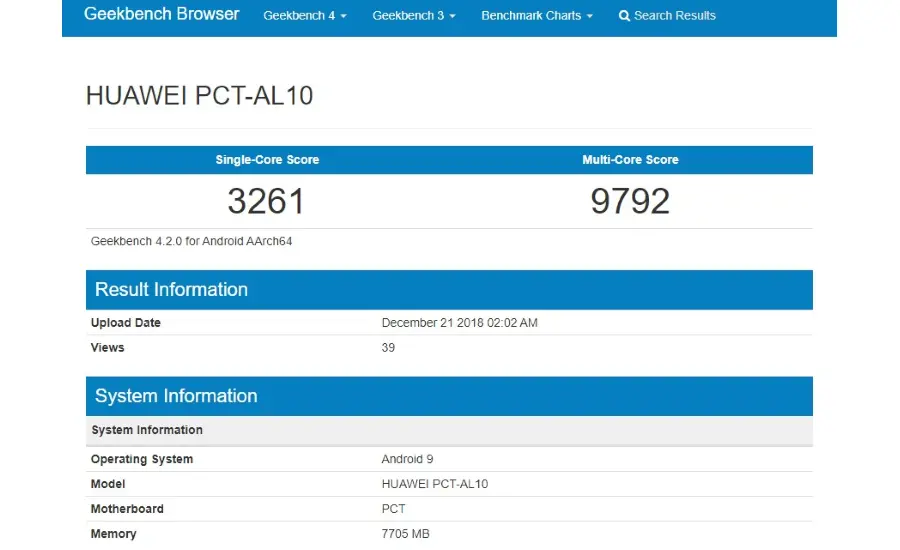Click the Single-Core Score header
This screenshot has width=900, height=550.
click(x=267, y=160)
